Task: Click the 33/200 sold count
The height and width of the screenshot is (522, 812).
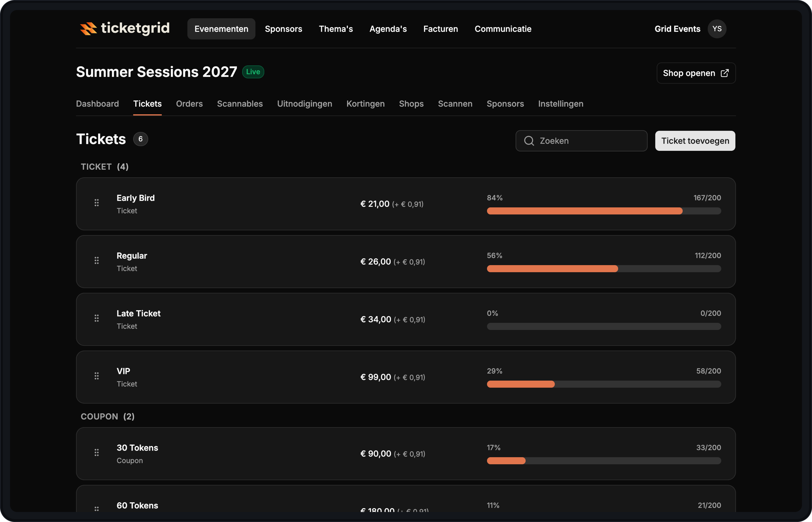Action: [709, 447]
